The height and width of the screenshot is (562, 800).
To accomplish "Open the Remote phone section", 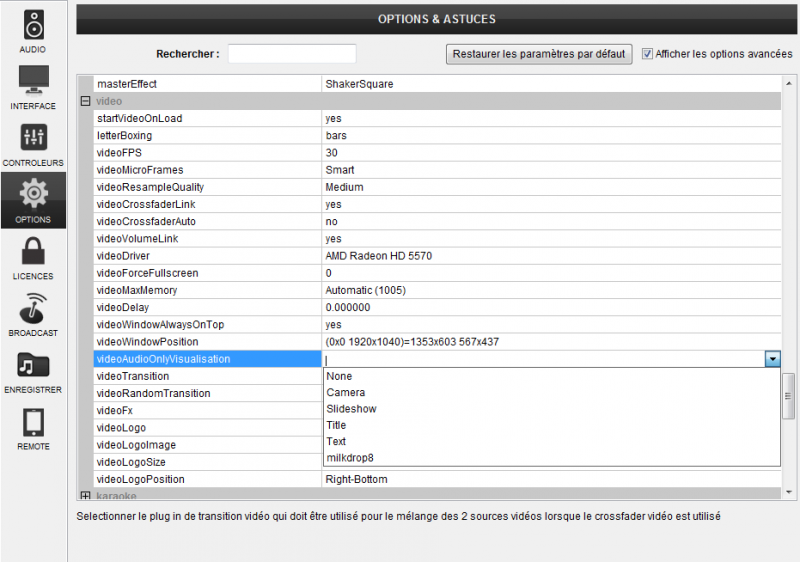I will pyautogui.click(x=33, y=428).
